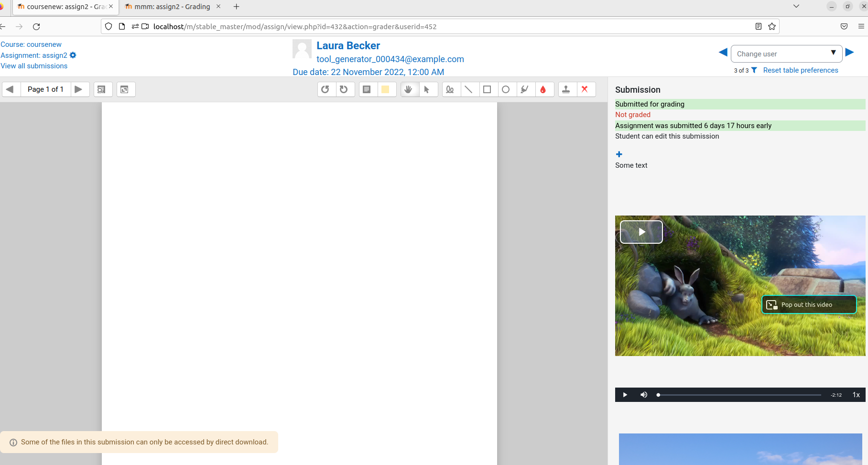Expand submission text with plus icon

point(619,154)
